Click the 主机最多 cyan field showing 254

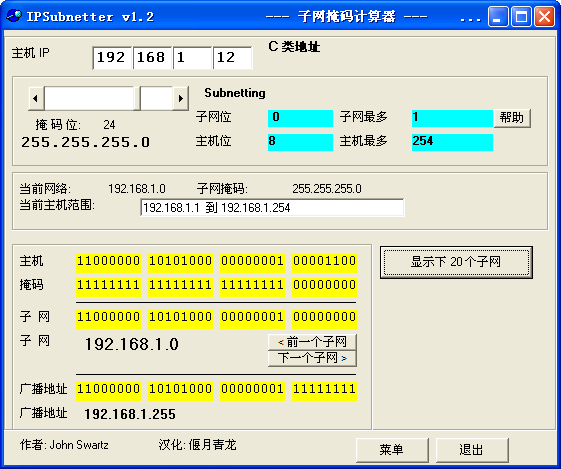(x=452, y=142)
